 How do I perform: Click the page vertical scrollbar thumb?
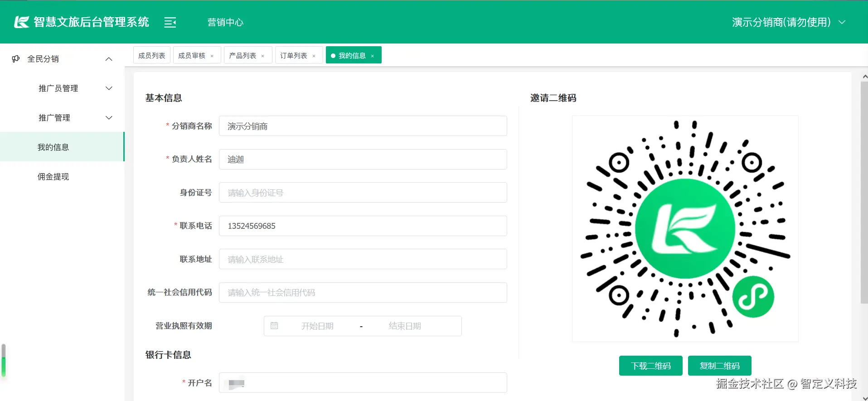click(864, 193)
